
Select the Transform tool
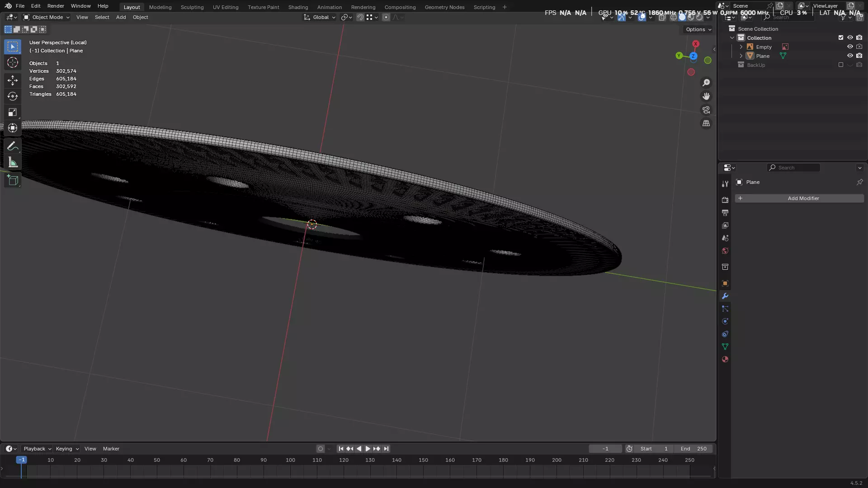pyautogui.click(x=13, y=128)
